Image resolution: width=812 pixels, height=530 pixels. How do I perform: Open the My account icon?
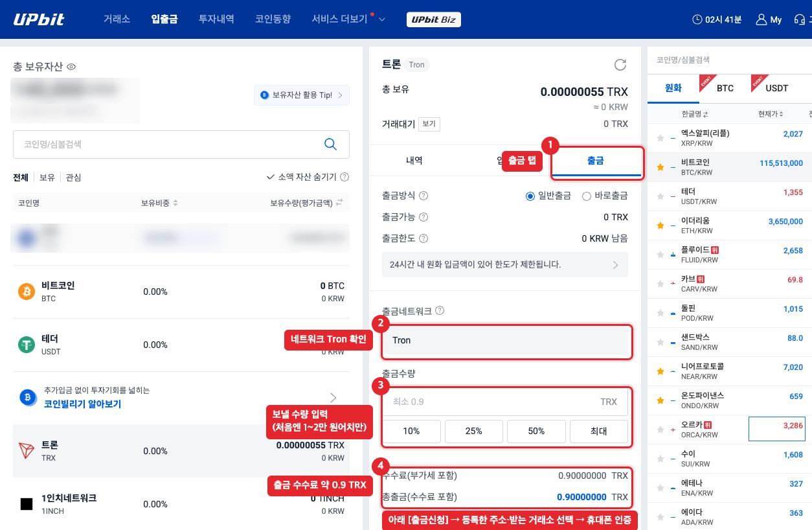[x=761, y=19]
